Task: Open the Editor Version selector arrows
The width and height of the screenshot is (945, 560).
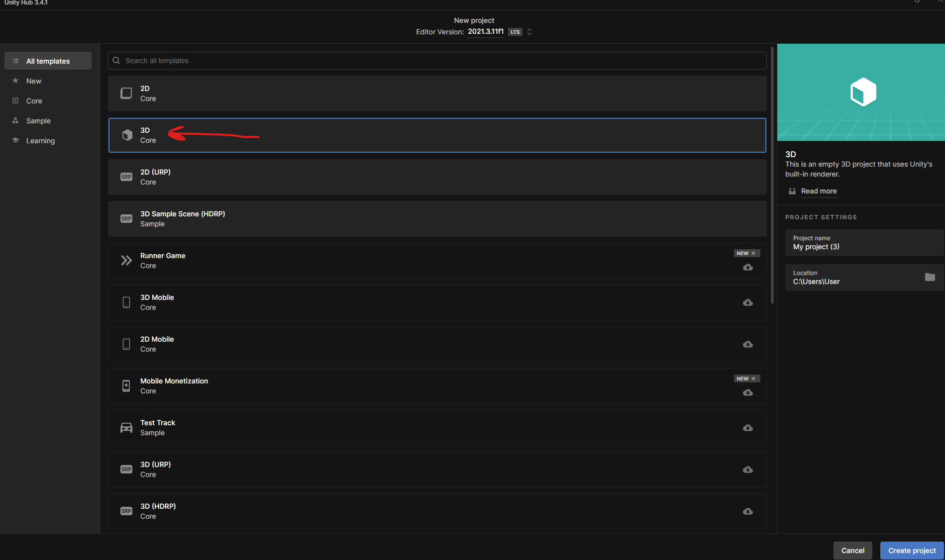Action: click(529, 32)
